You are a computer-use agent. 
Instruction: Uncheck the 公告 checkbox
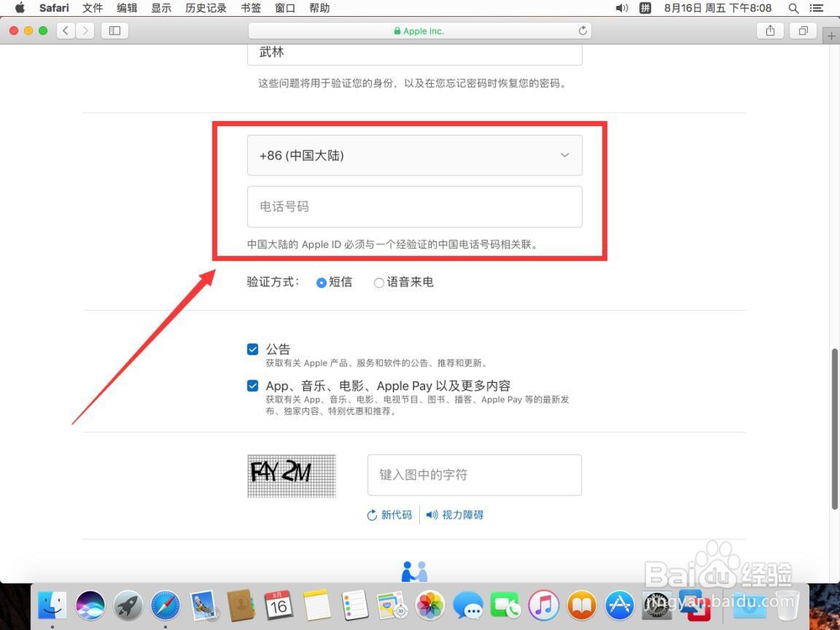253,349
